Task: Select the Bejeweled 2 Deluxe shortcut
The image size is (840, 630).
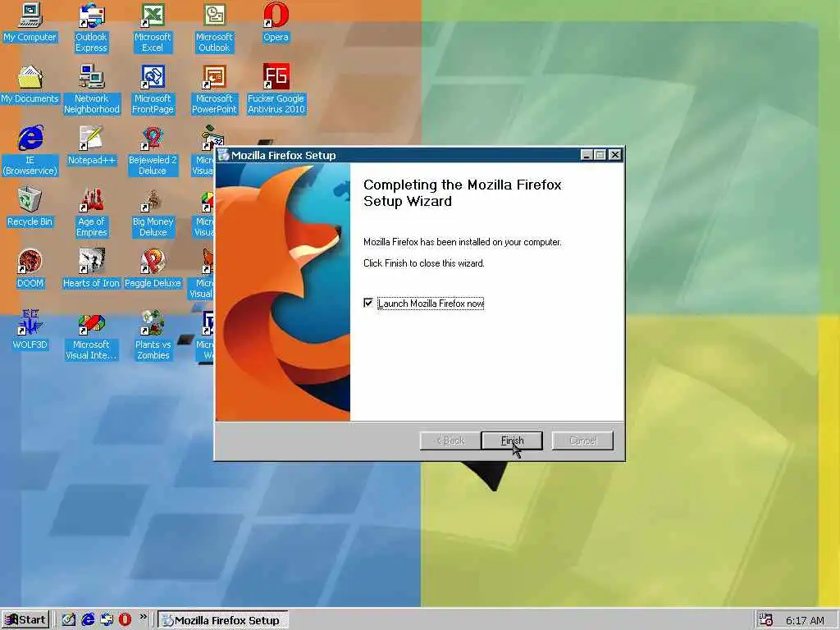Action: [153, 151]
